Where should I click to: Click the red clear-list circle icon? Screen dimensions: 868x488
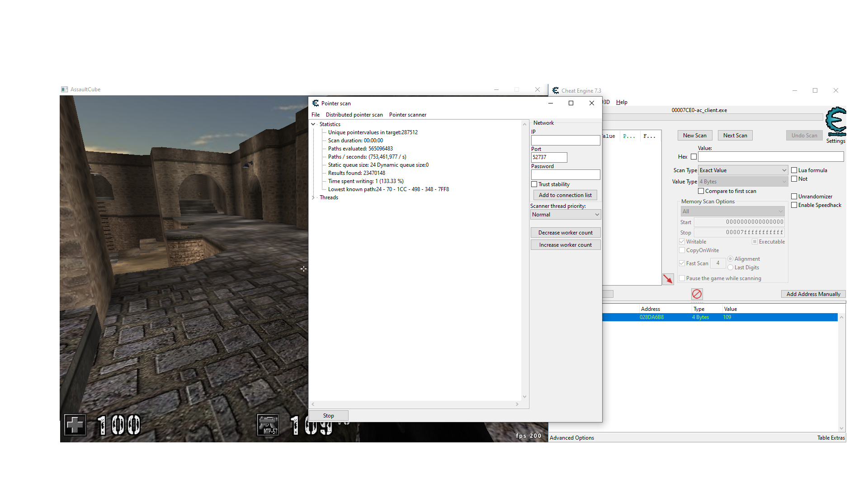pos(697,294)
